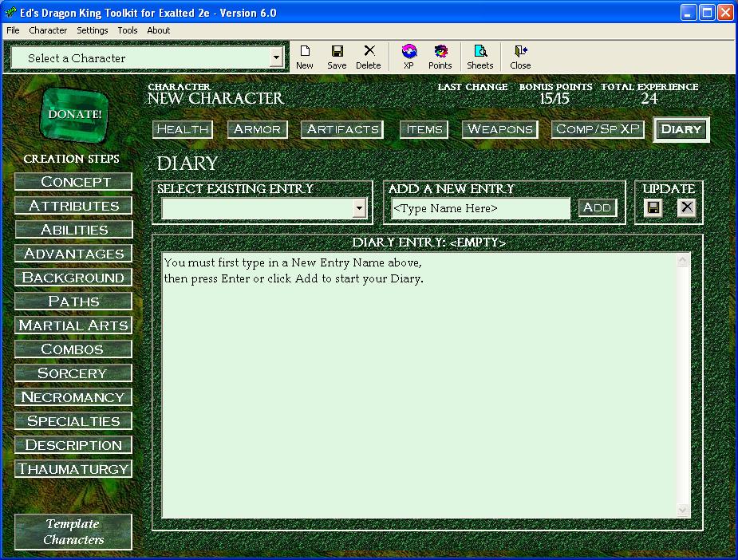
Task: Open the Combos step
Action: [73, 349]
